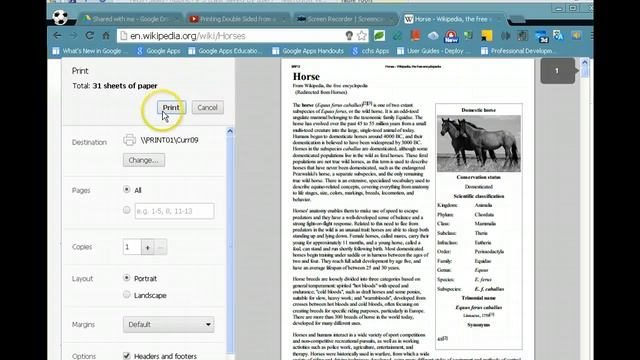Image resolution: width=640 pixels, height=360 pixels.
Task: Open the 'What's New in Google' bookmark
Action: [x=90, y=51]
